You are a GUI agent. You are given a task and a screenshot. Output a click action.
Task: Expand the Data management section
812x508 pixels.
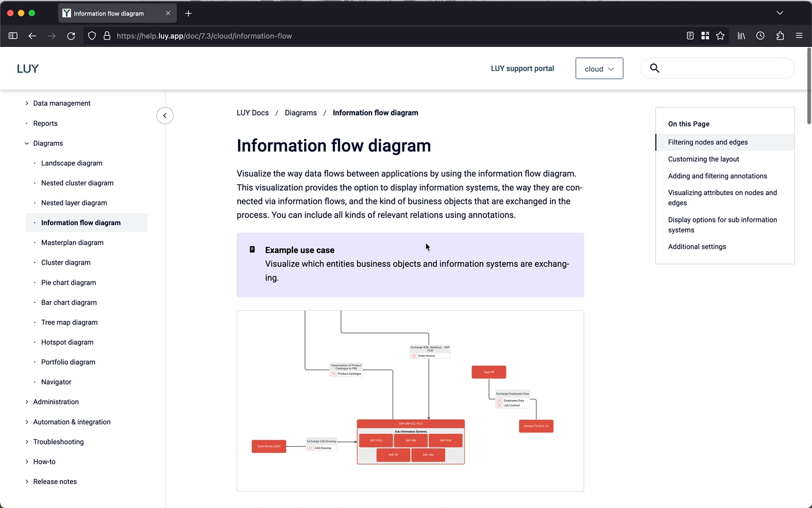tap(27, 103)
